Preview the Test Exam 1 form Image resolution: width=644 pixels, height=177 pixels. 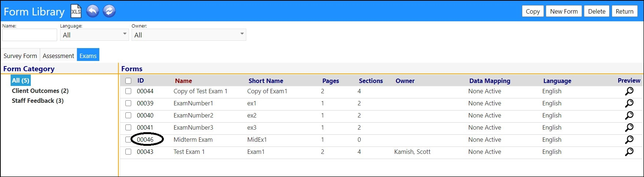[x=629, y=152]
